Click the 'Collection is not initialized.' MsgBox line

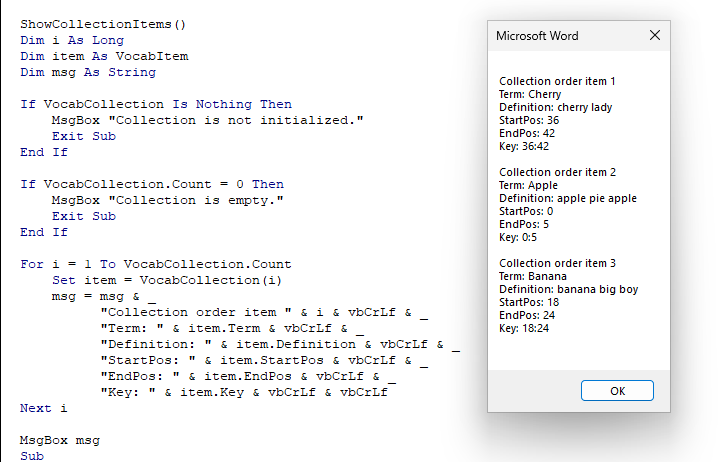207,120
